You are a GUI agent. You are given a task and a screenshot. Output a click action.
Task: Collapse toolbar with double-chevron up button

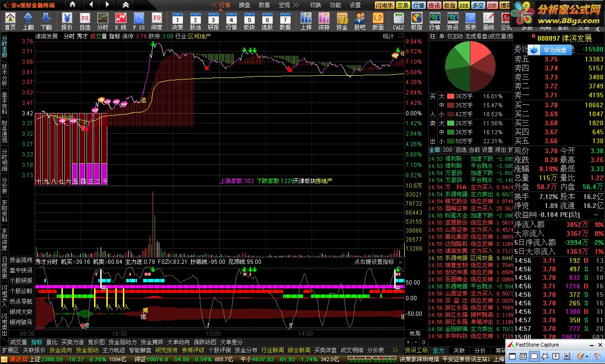coord(125,5)
